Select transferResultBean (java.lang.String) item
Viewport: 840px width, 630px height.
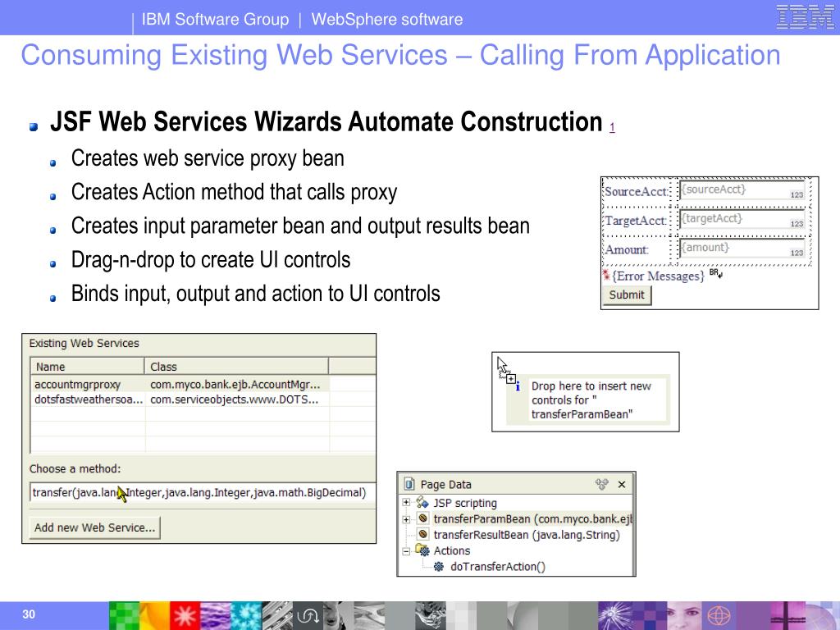527,535
